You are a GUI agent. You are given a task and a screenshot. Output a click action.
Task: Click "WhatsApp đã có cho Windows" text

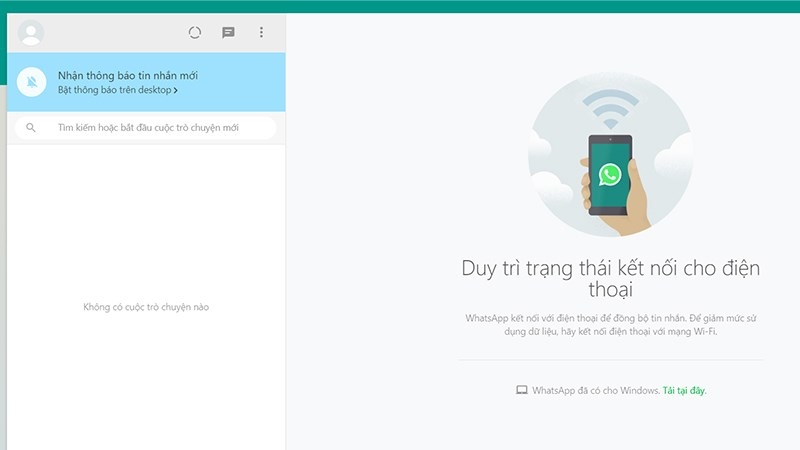[x=595, y=390]
